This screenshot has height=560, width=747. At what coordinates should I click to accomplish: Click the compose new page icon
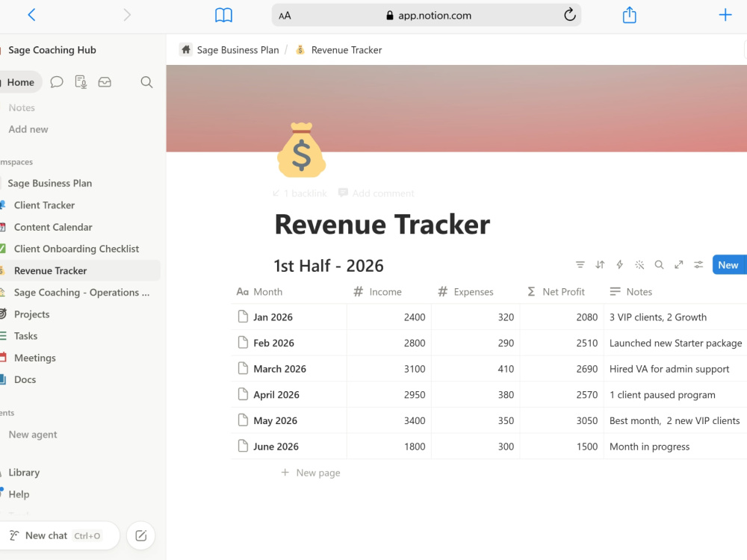141,535
